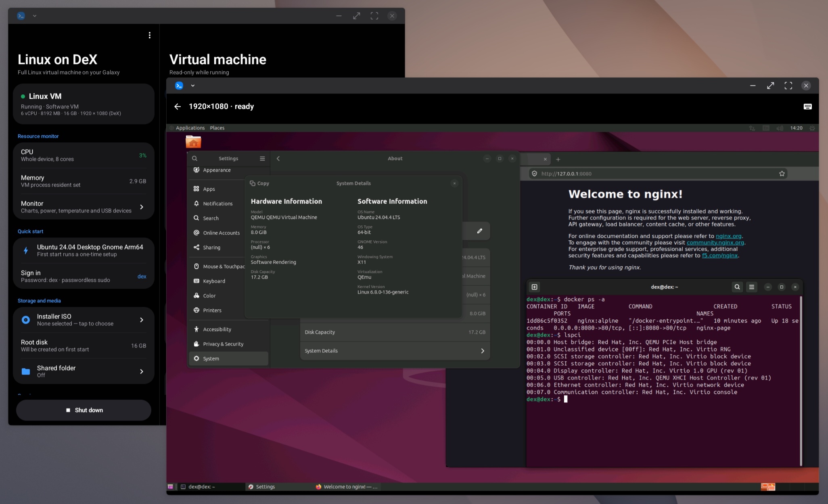Open hamburger menu in Settings window
Screen dimensions: 828x504
(x=262, y=158)
